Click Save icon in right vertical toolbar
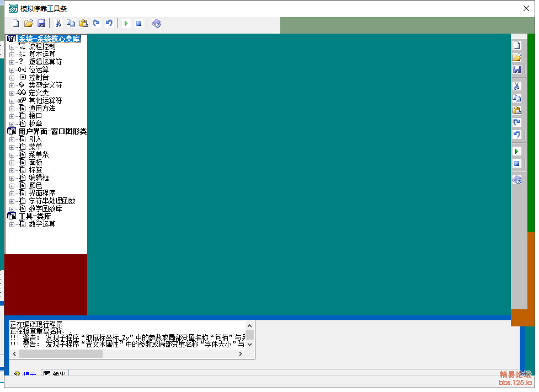Screen dimensions: 539x392 point(516,69)
